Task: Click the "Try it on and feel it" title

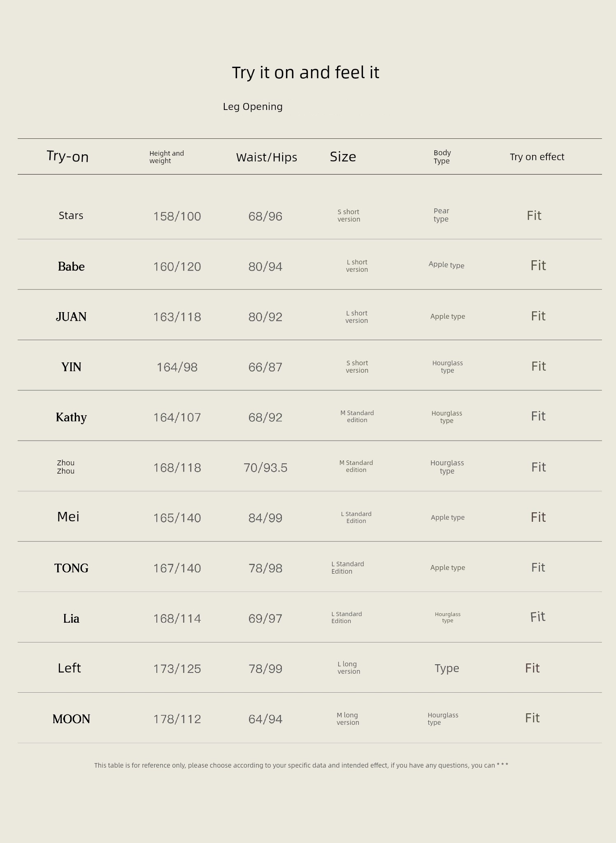Action: (x=305, y=72)
